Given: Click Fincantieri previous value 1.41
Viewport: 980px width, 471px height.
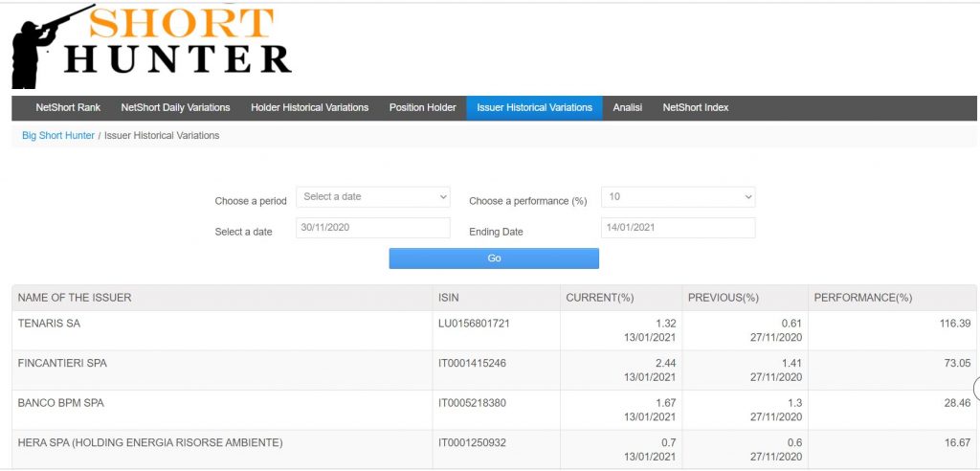Looking at the screenshot, I should coord(791,363).
